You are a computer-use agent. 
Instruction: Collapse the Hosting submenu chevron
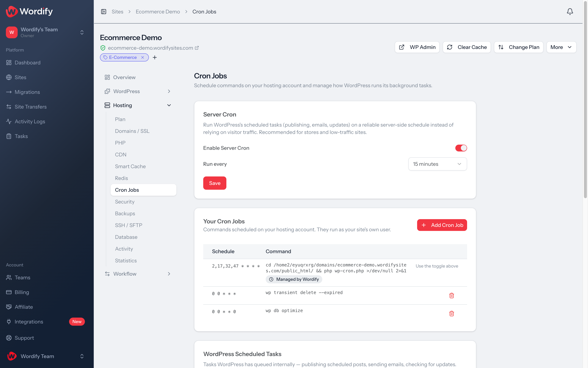(169, 105)
